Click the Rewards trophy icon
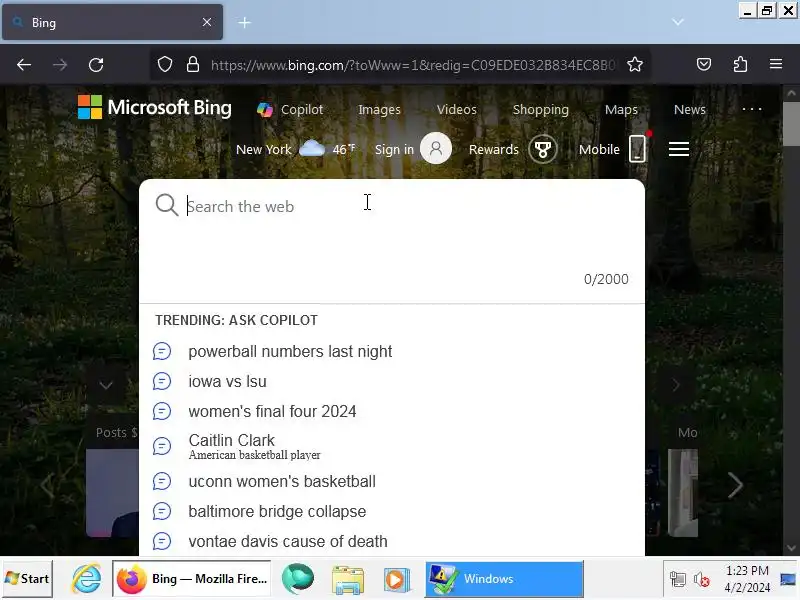 pyautogui.click(x=542, y=149)
